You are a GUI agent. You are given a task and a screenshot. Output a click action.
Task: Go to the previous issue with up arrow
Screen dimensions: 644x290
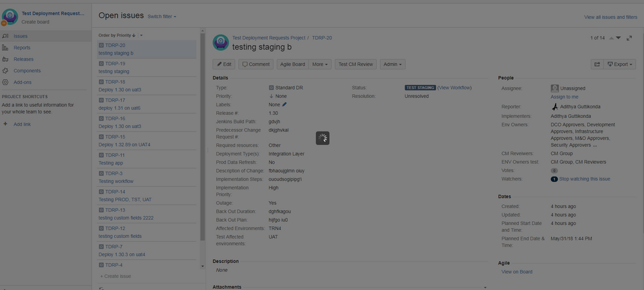(611, 38)
